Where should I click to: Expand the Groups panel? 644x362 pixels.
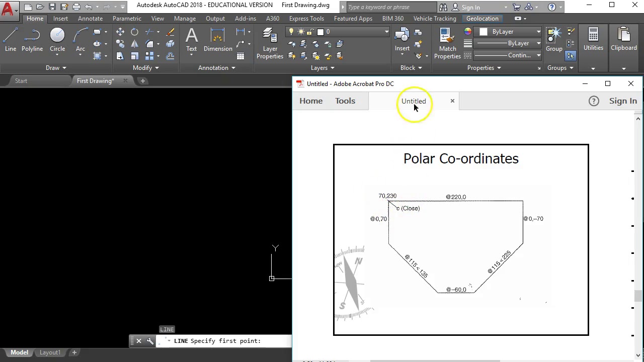tap(560, 68)
